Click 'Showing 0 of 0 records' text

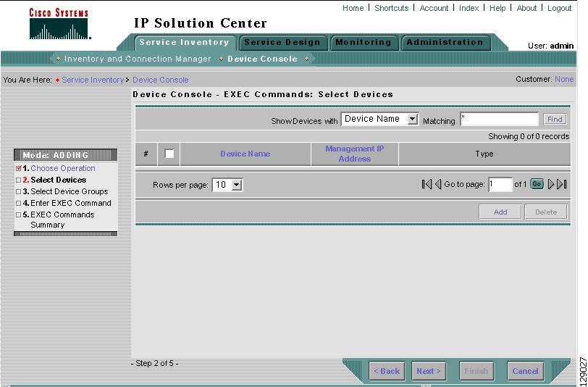[529, 136]
